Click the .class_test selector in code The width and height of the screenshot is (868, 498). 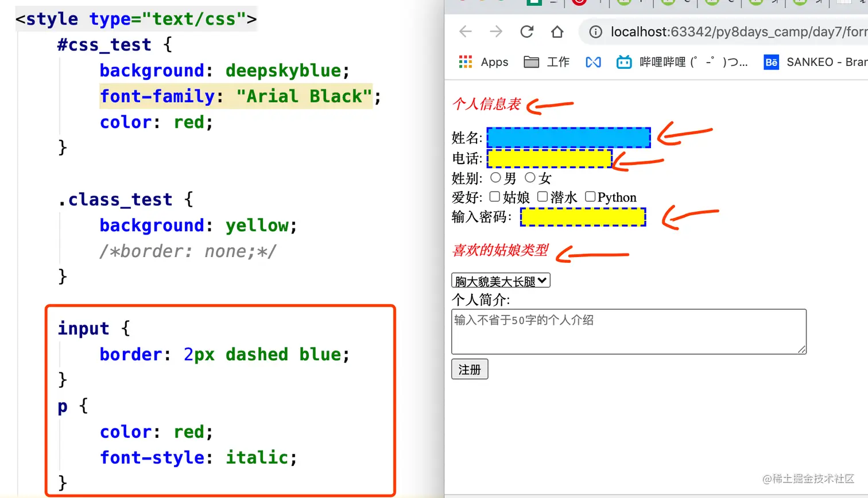(115, 200)
